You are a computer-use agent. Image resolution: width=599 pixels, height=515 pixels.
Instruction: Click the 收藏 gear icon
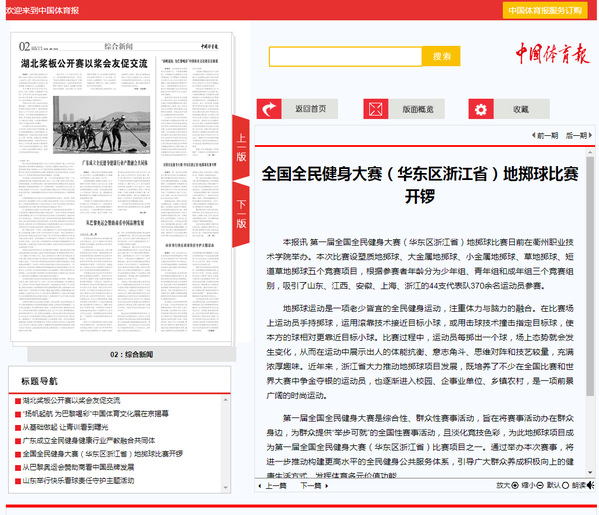coord(481,109)
